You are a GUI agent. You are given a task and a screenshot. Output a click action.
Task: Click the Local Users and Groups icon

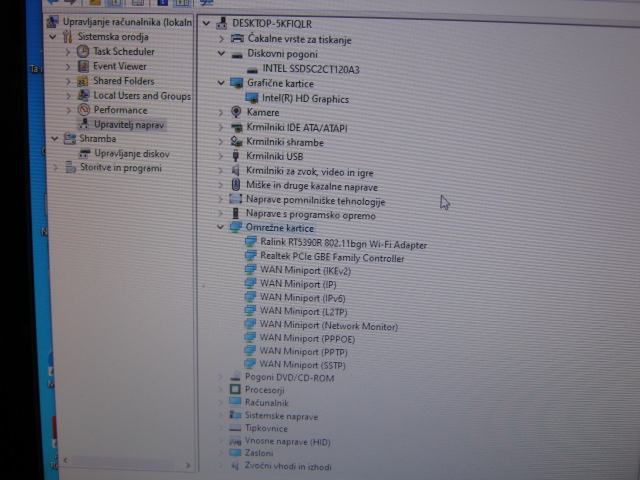84,96
